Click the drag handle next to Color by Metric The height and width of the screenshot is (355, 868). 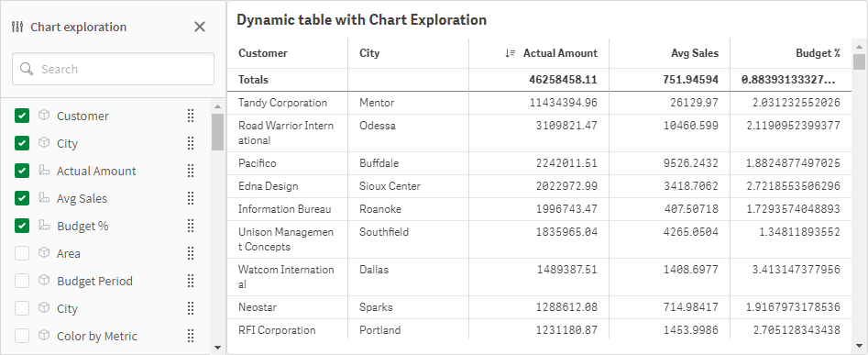coord(191,336)
